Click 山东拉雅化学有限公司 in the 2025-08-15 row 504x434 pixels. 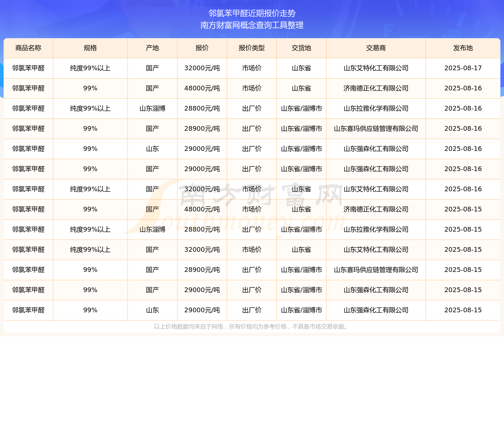point(376,229)
